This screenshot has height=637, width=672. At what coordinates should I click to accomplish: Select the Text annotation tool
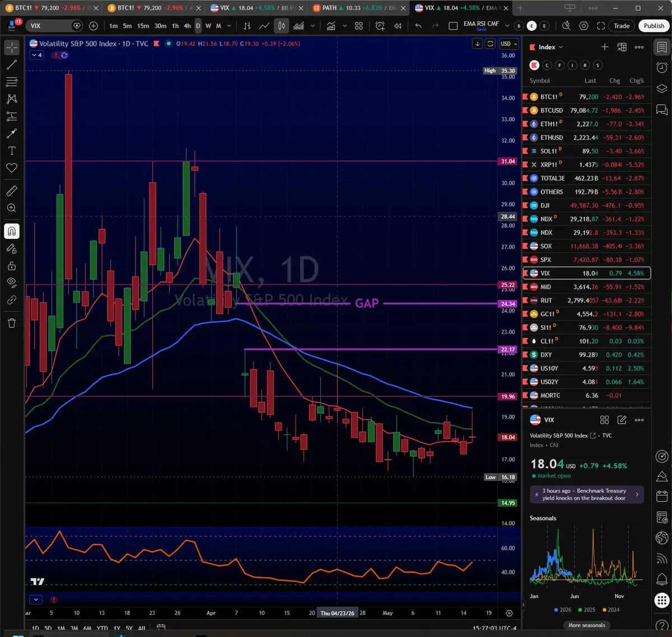point(12,151)
